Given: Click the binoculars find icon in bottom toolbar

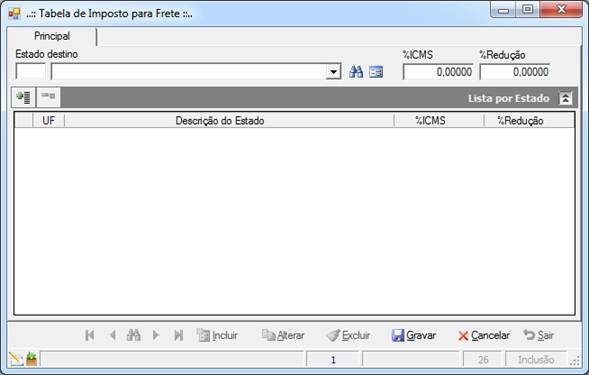Looking at the screenshot, I should [x=134, y=335].
